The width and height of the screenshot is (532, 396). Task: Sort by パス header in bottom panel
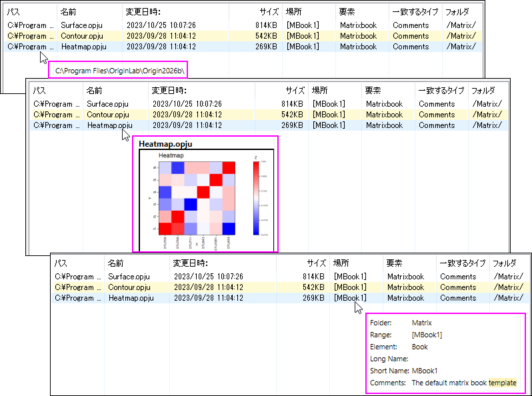coord(61,263)
